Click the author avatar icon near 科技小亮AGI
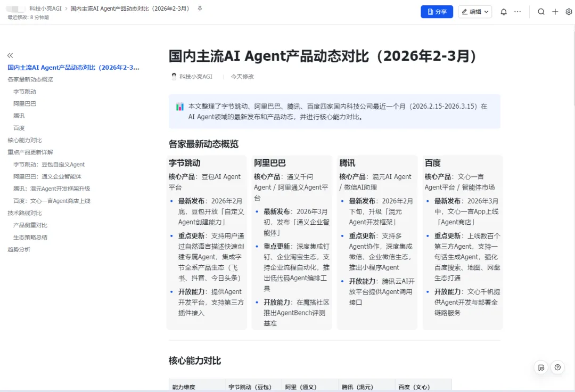The image size is (575, 392). (174, 76)
